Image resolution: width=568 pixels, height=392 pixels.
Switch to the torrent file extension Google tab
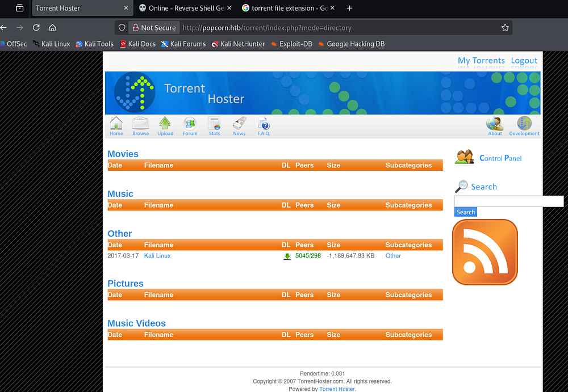coord(284,9)
